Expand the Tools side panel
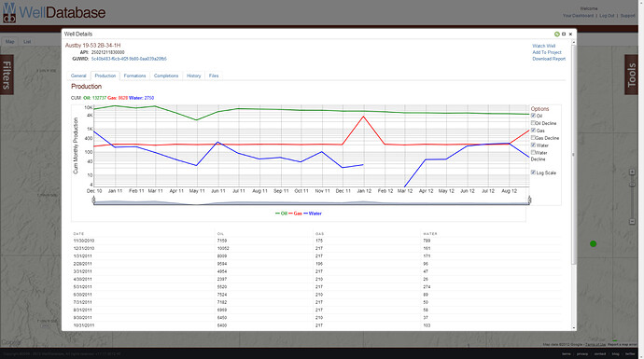The width and height of the screenshot is (644, 359). pos(631,75)
